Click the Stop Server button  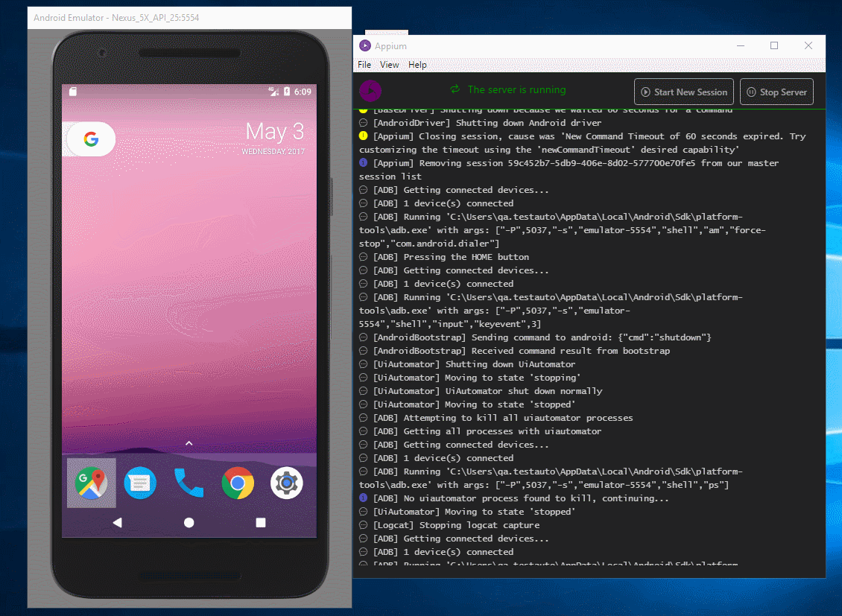click(x=776, y=92)
